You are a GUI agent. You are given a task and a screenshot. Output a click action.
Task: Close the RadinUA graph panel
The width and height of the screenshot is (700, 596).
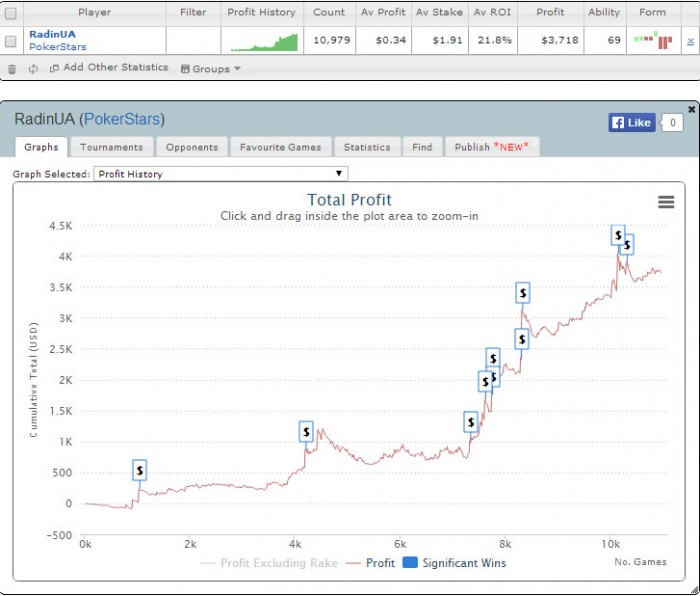pyautogui.click(x=692, y=109)
